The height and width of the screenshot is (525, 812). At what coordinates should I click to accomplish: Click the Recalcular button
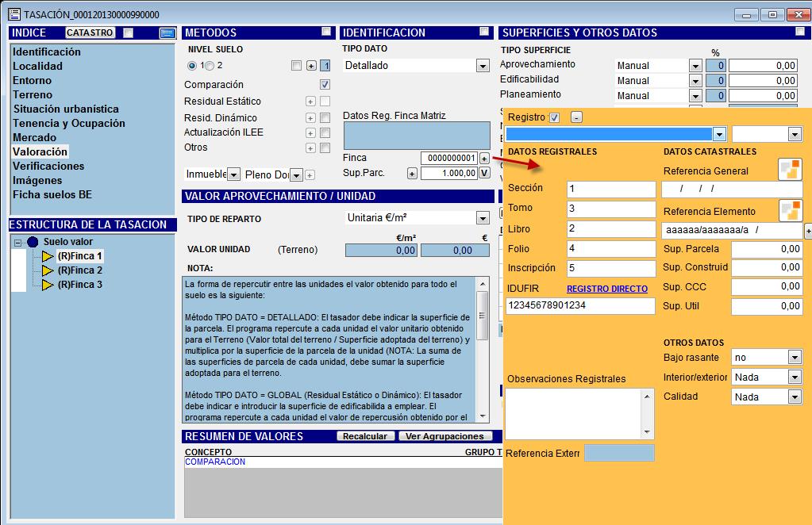[365, 436]
